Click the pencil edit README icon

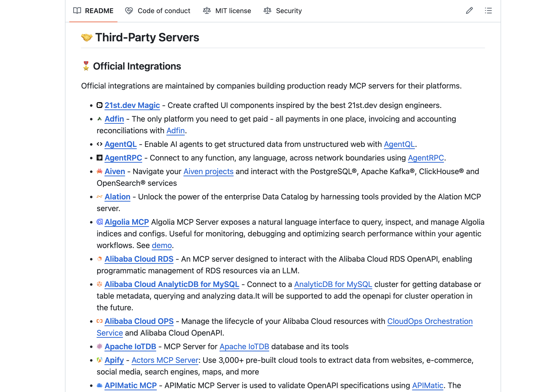coord(469,11)
